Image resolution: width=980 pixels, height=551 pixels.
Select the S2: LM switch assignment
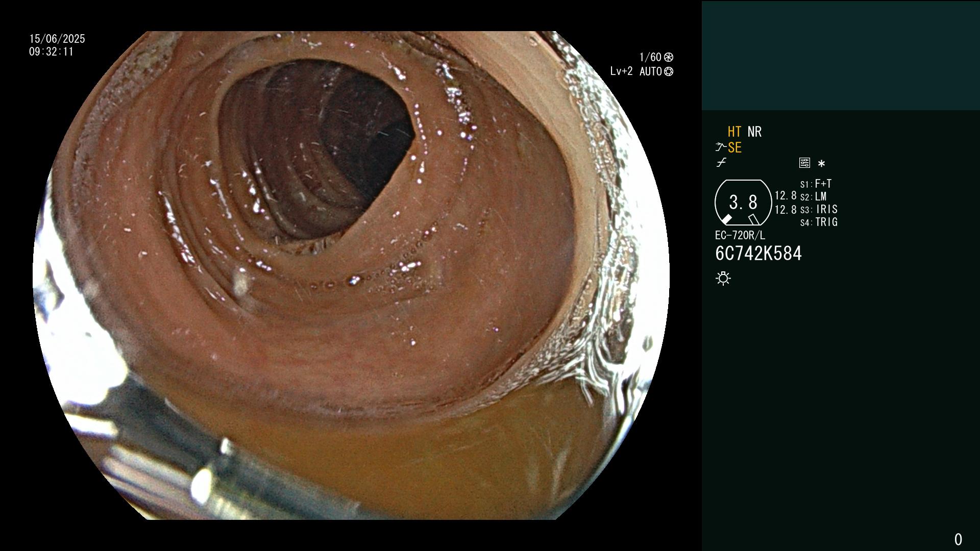click(x=813, y=196)
